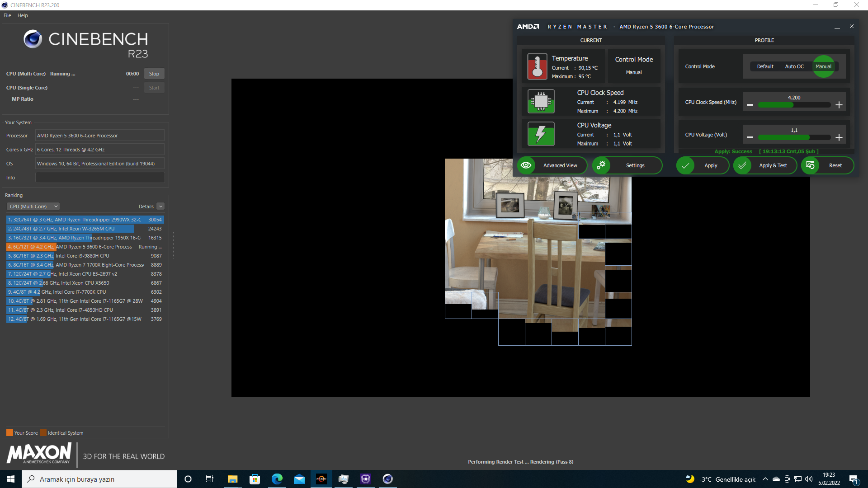Decrease CPU Clock Speed with minus
Screen dimensions: 868x488
click(750, 105)
